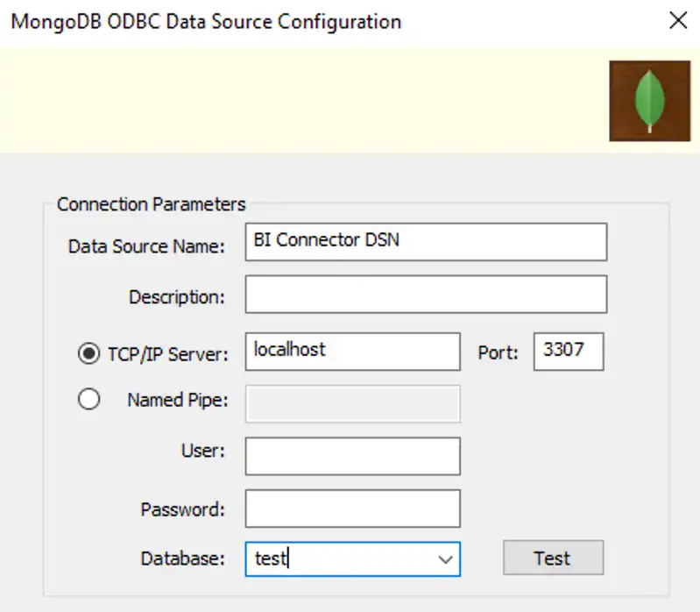Click the Database combo box text 'test'
Viewport: 700px width, 612px height.
click(342, 559)
